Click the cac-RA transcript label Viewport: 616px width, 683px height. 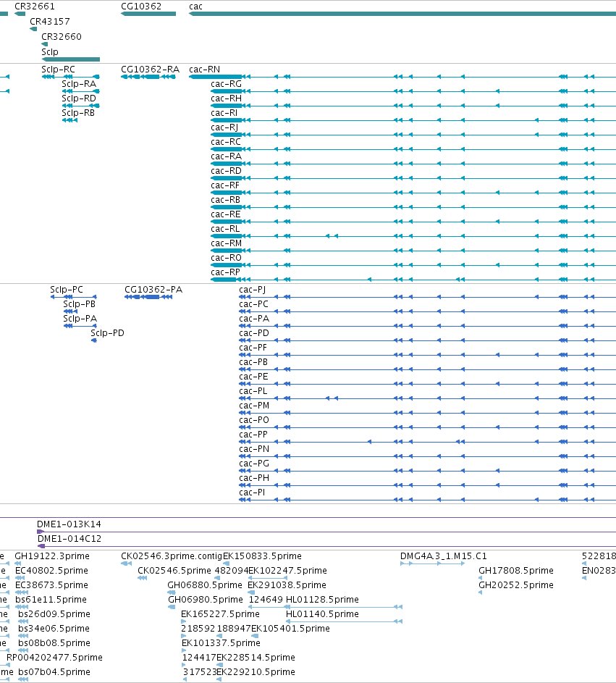pyautogui.click(x=226, y=156)
